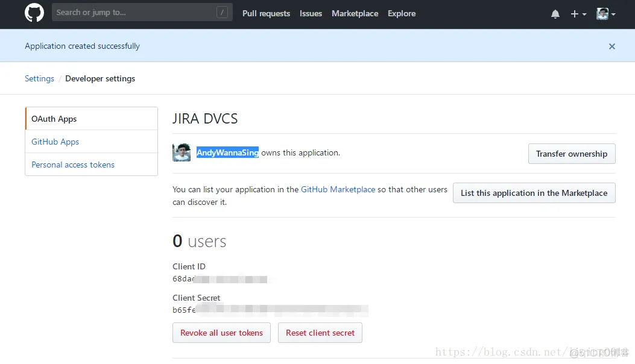Open Explore in top navigation
This screenshot has width=635, height=364.
[x=402, y=13]
